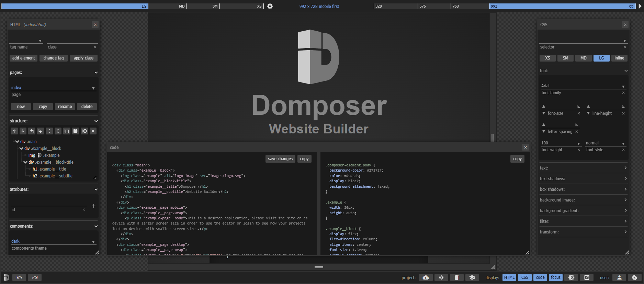Select inline style mode in CSS panel
The height and width of the screenshot is (284, 644).
(x=619, y=58)
